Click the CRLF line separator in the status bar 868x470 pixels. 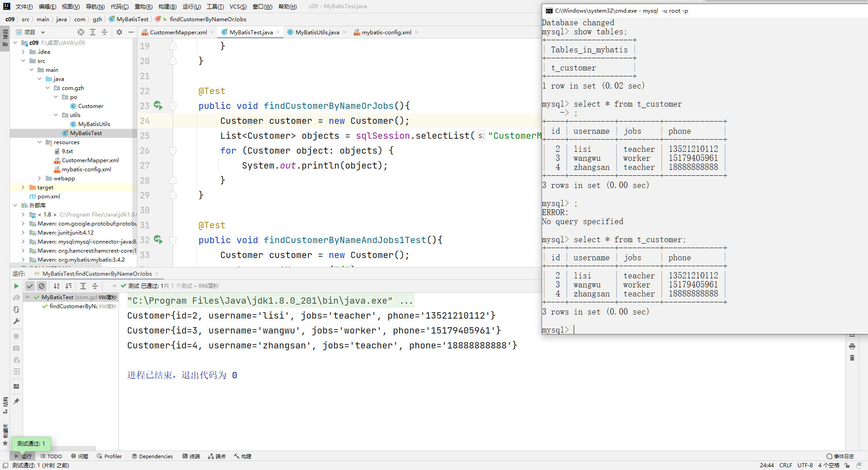pos(786,465)
